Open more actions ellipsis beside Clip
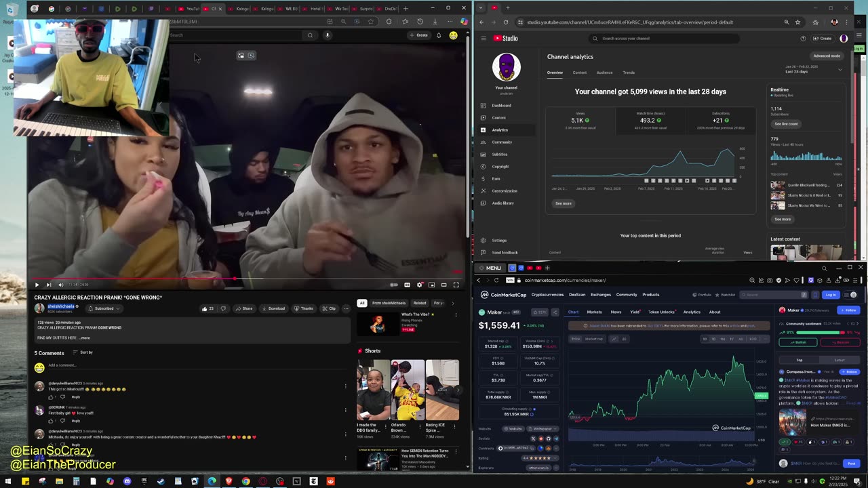Image resolution: width=868 pixels, height=488 pixels. [346, 308]
